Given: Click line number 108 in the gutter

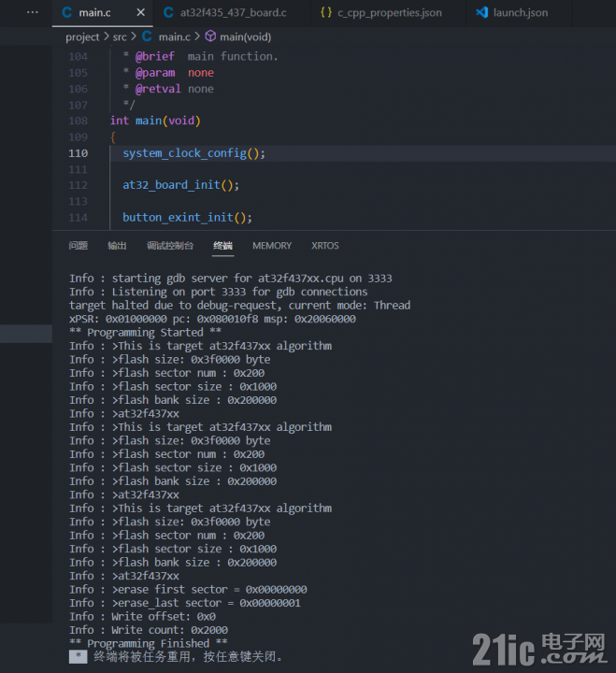Looking at the screenshot, I should point(79,121).
